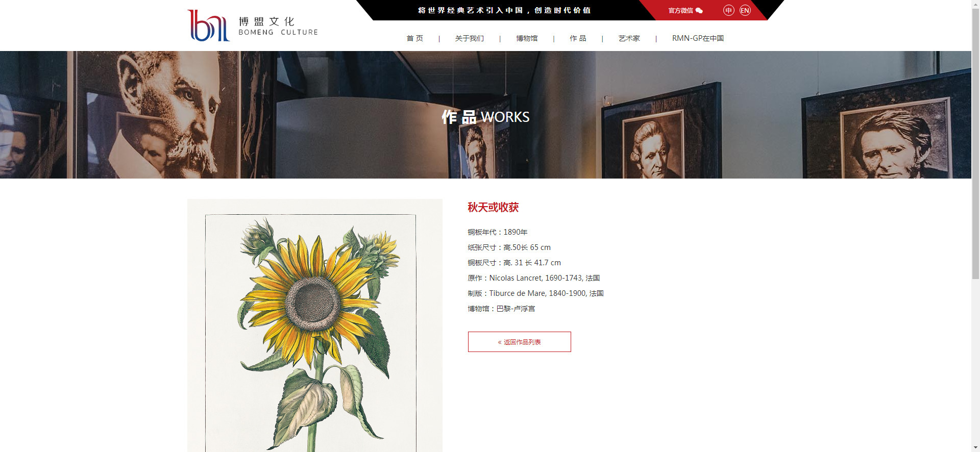Click the scrollbar up arrow
Image resolution: width=980 pixels, height=452 pixels.
[x=975, y=4]
